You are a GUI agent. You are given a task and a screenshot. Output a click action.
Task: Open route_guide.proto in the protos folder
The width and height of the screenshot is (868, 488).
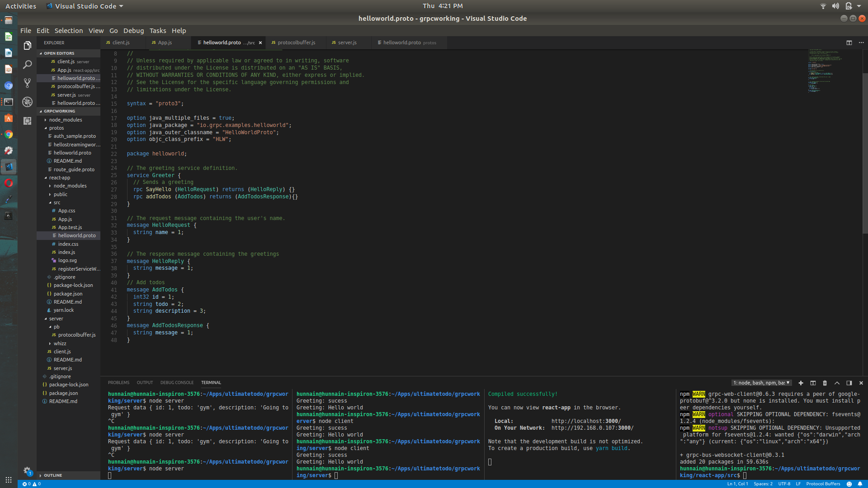(74, 169)
